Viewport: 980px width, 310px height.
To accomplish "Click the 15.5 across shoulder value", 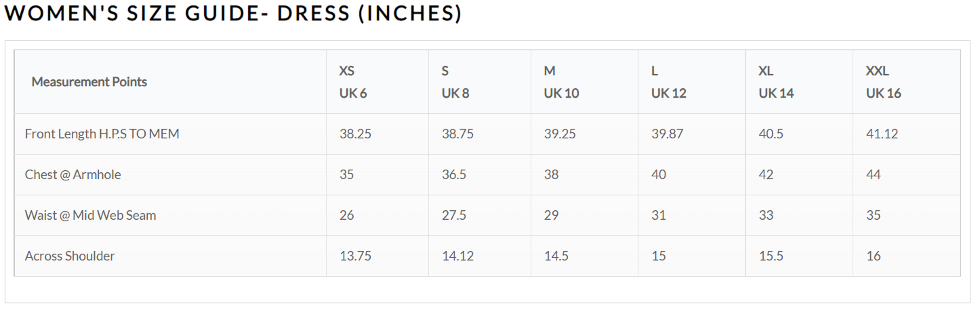I will [x=771, y=256].
